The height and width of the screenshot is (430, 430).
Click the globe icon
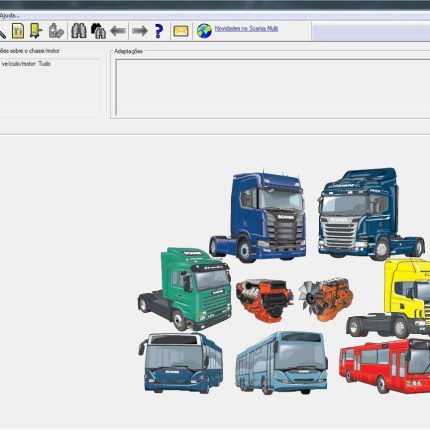[x=204, y=31]
